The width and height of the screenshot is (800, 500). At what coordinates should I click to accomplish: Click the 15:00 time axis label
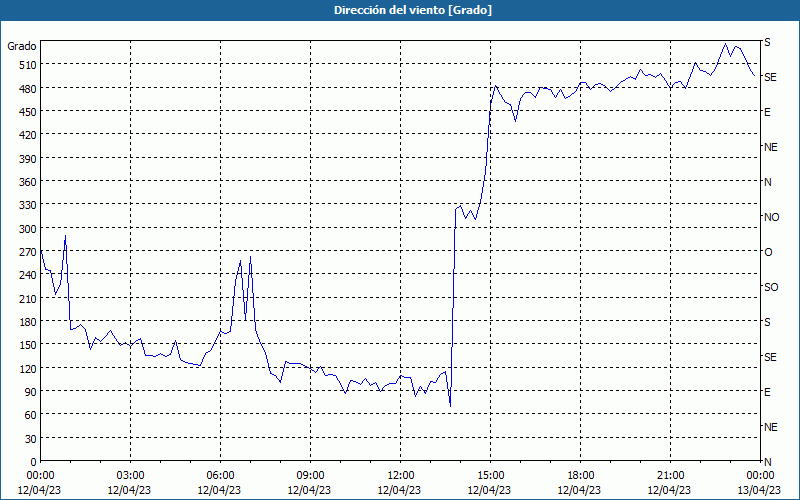coord(490,476)
